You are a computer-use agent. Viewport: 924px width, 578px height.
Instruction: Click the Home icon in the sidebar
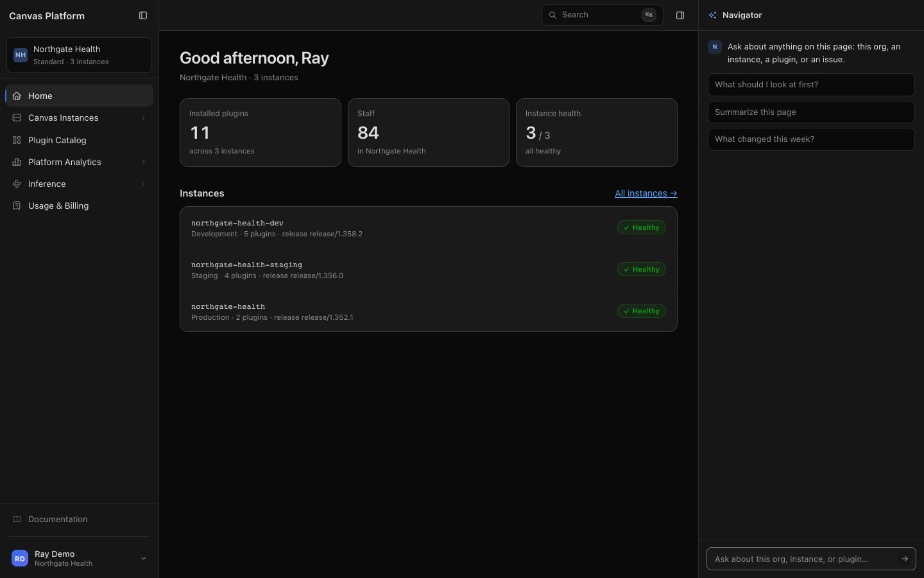(17, 96)
